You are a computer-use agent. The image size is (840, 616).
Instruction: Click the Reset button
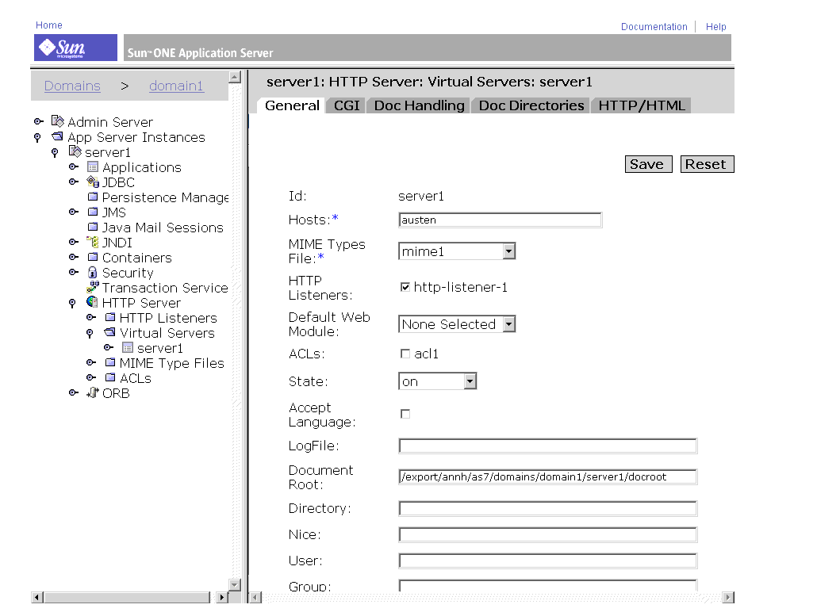click(x=708, y=164)
